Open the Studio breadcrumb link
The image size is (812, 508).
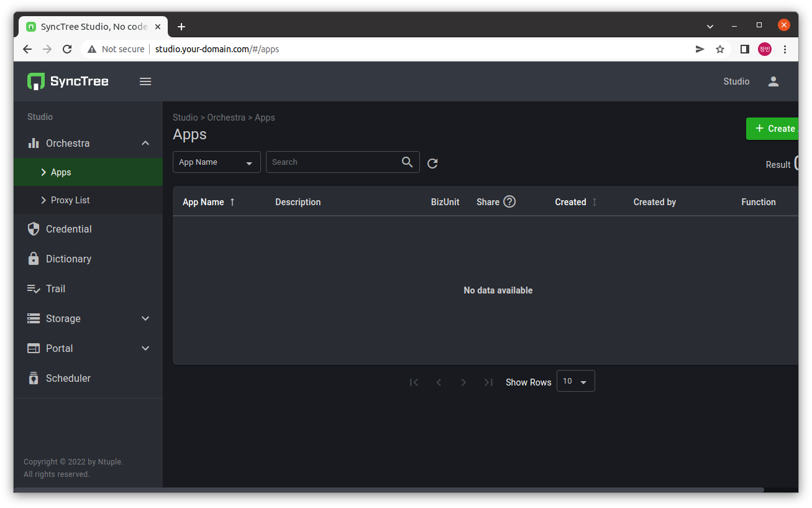point(185,117)
